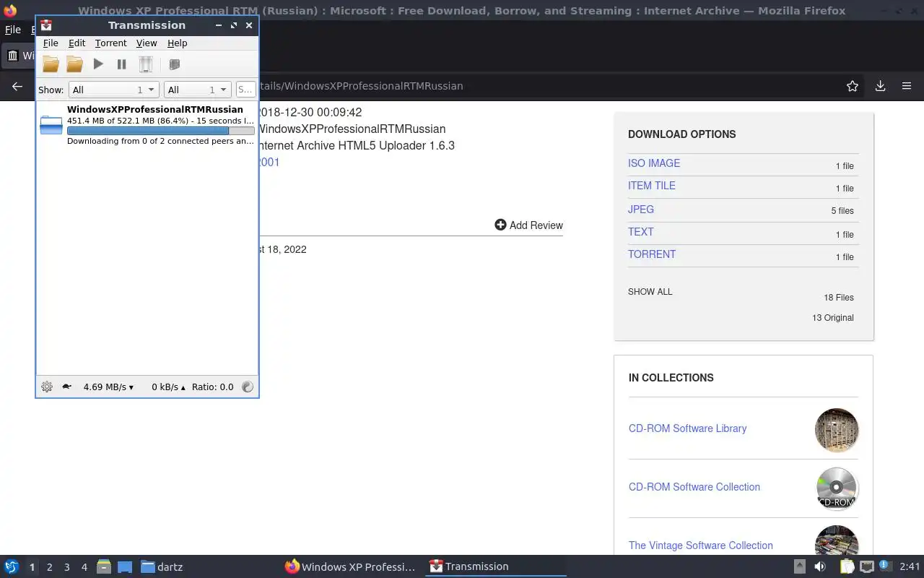Open the Firefox File menu

(x=13, y=30)
